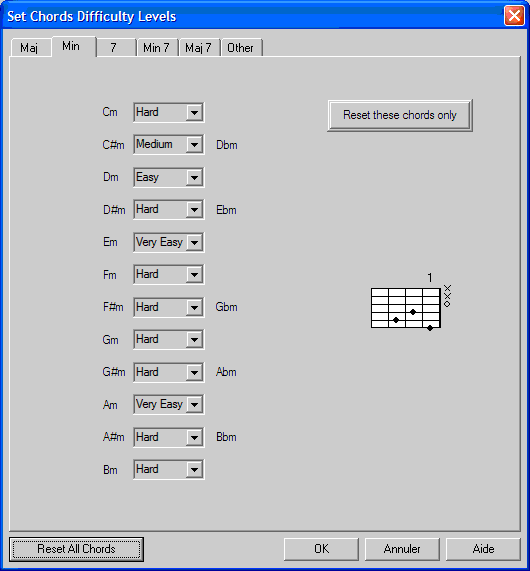This screenshot has height=571, width=530.
Task: Cancel using the Annuler button
Action: (402, 549)
